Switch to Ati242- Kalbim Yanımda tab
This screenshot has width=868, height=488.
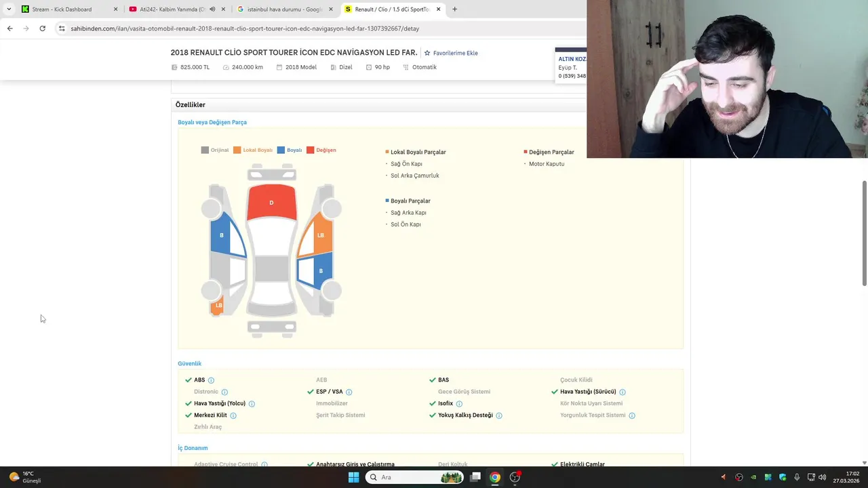(x=177, y=9)
